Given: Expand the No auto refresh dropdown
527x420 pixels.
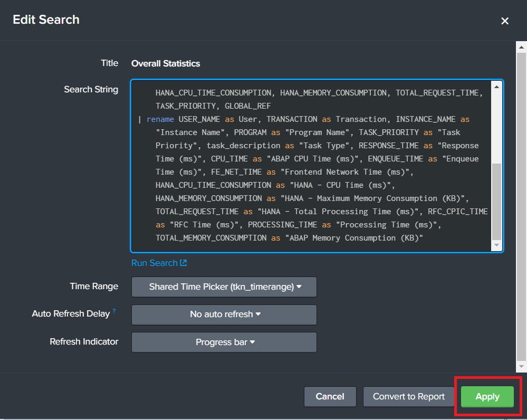Looking at the screenshot, I should (224, 314).
